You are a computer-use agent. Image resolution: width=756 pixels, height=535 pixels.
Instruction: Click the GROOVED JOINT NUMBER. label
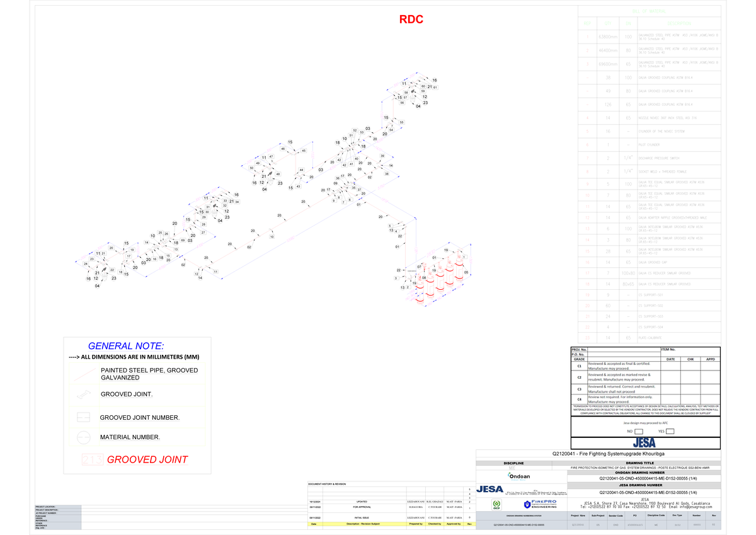point(140,418)
